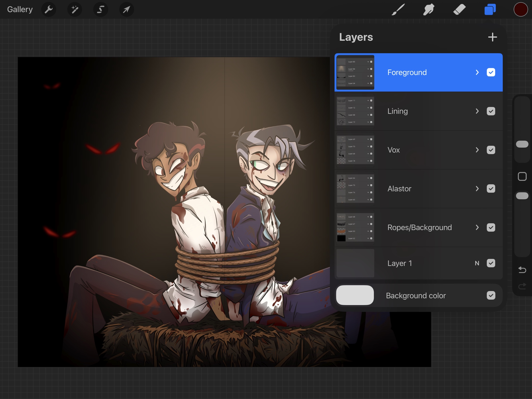Image resolution: width=532 pixels, height=399 pixels.
Task: Open the Actions wrench menu
Action: (x=49, y=10)
